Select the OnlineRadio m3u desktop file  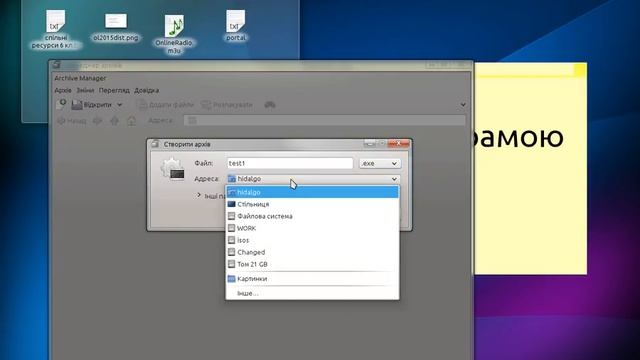point(174,35)
